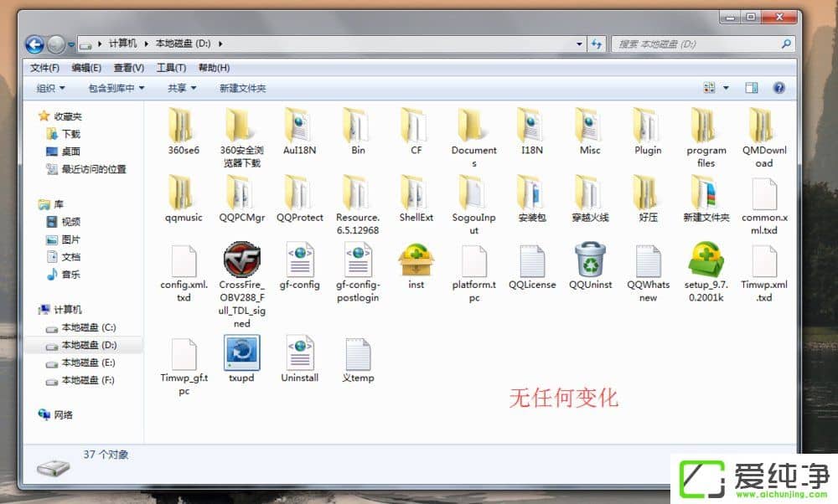Open the gf-config file icon

click(x=299, y=260)
